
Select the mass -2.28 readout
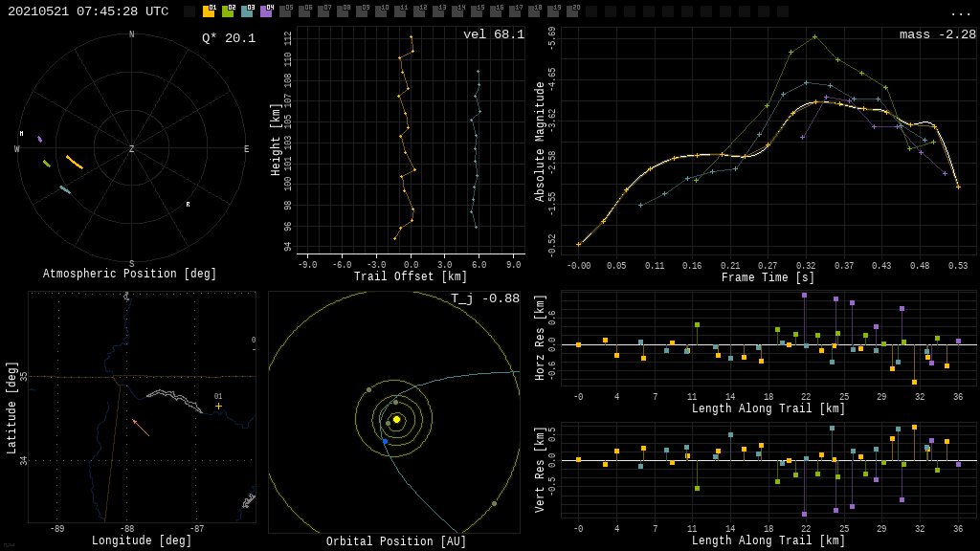(x=937, y=34)
